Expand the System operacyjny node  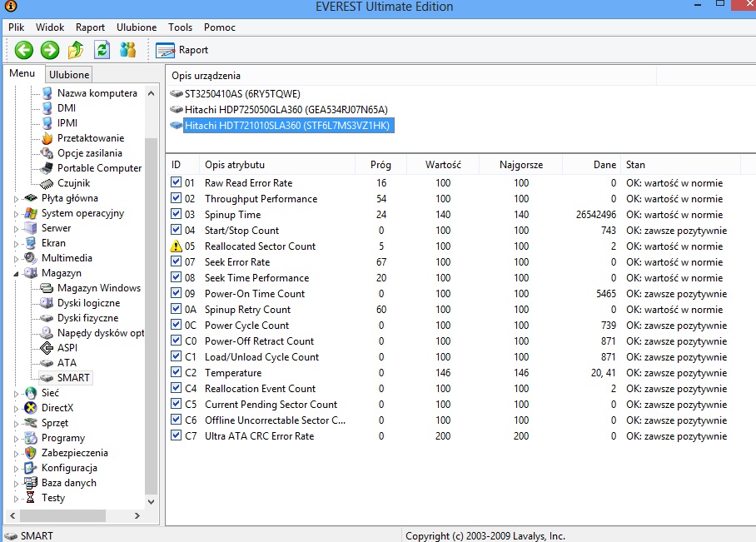click(16, 214)
